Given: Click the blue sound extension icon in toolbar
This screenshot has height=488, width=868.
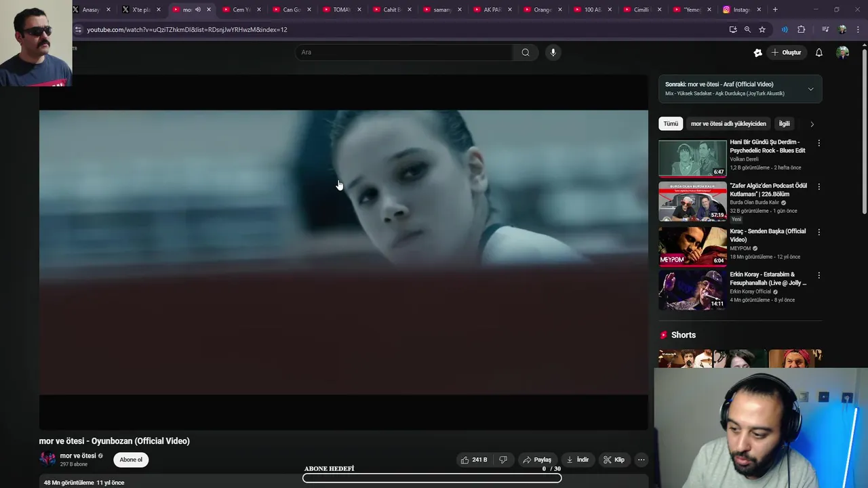Looking at the screenshot, I should click(785, 30).
